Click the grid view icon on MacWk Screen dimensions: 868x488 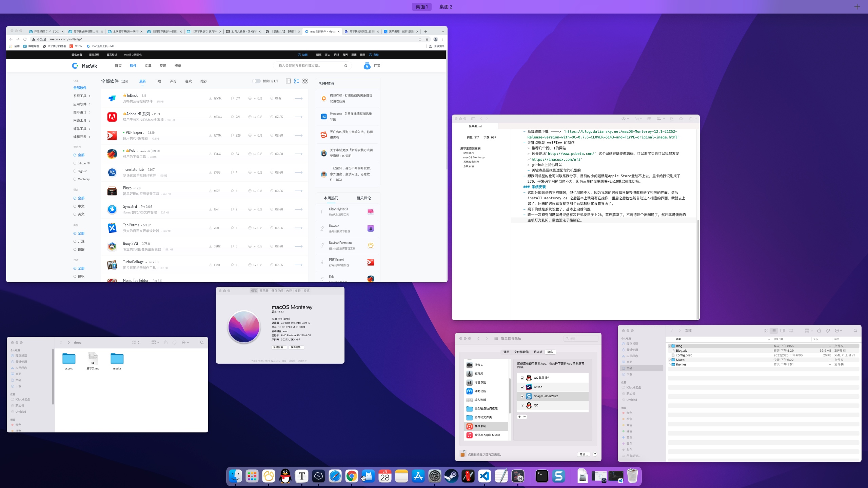point(305,81)
